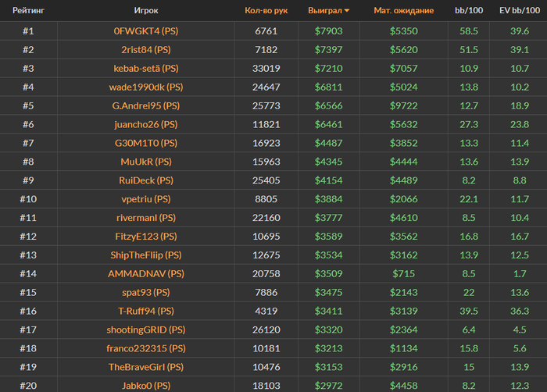Click TheBraveGirl (PS) player name
The height and width of the screenshot is (392, 547).
click(x=146, y=367)
